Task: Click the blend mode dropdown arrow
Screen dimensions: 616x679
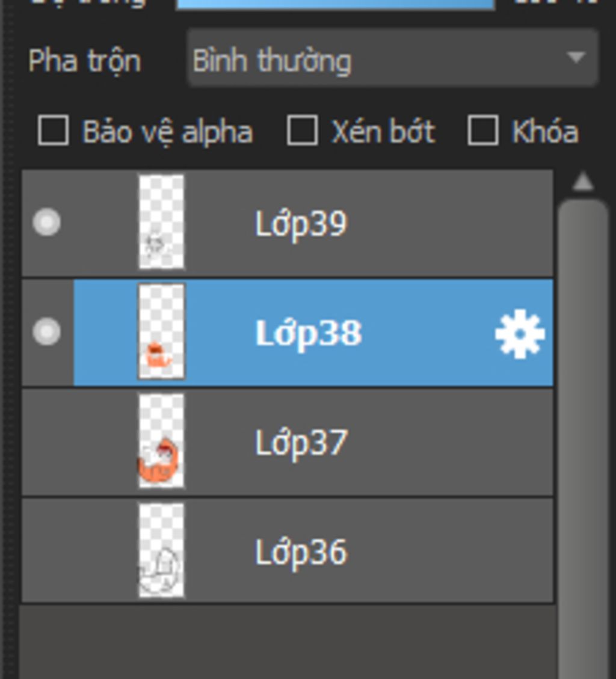Action: 576,58
